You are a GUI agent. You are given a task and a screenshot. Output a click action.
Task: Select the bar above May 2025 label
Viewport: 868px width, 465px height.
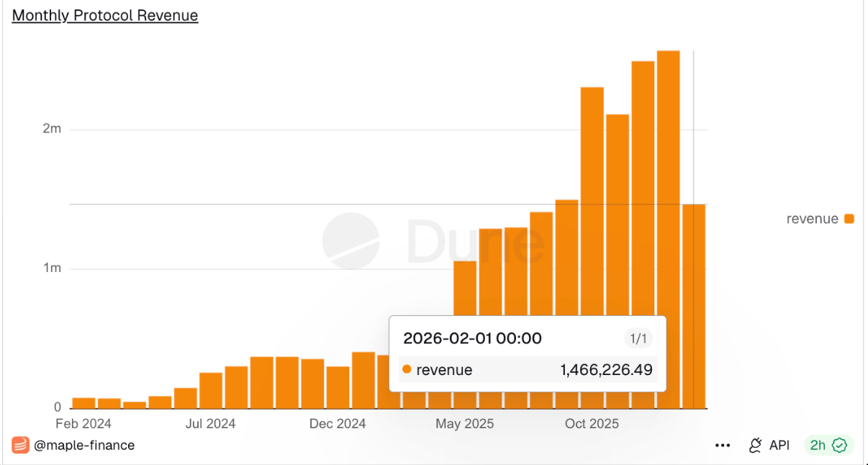465,288
